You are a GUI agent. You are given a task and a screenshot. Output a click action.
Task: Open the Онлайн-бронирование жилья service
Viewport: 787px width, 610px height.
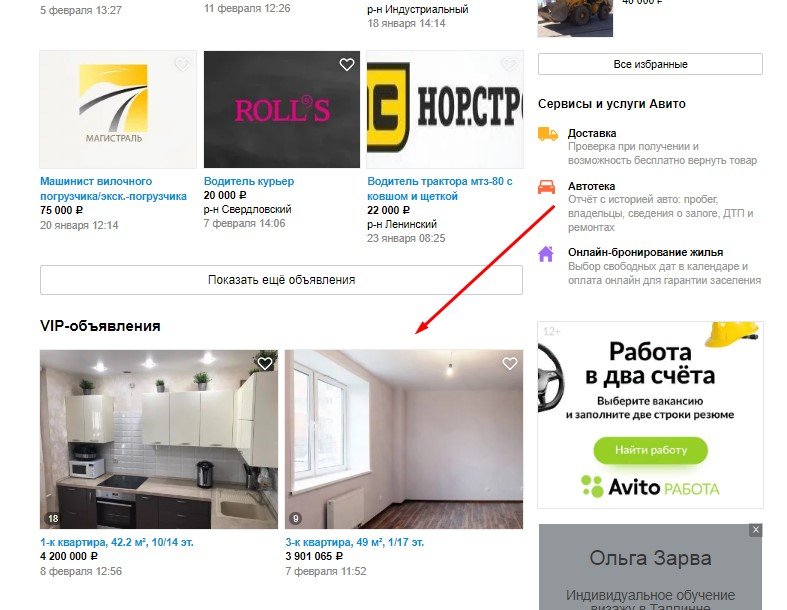(645, 252)
